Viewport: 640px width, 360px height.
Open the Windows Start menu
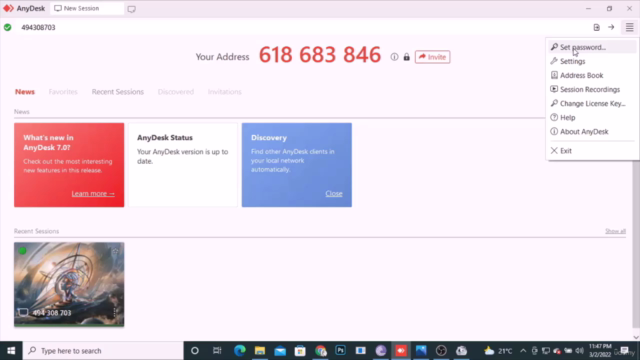11,351
